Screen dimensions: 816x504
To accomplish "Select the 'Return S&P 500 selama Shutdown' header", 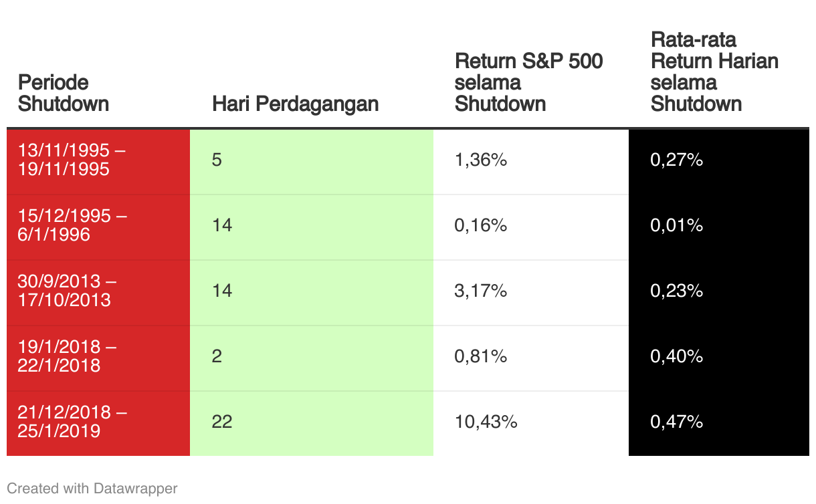I will [x=528, y=82].
